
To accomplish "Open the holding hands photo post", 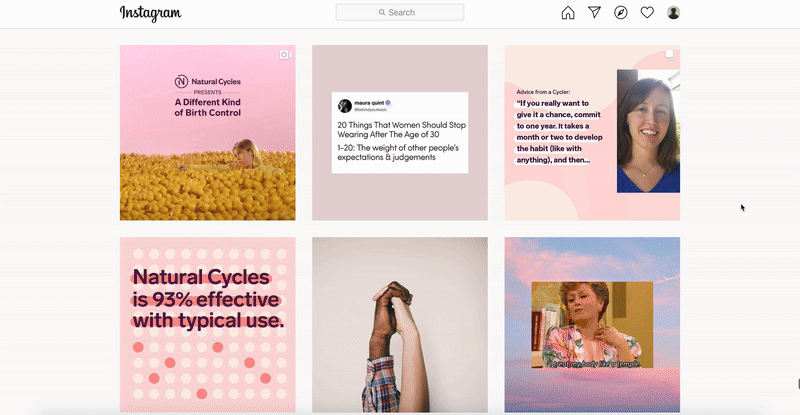I will pos(400,325).
